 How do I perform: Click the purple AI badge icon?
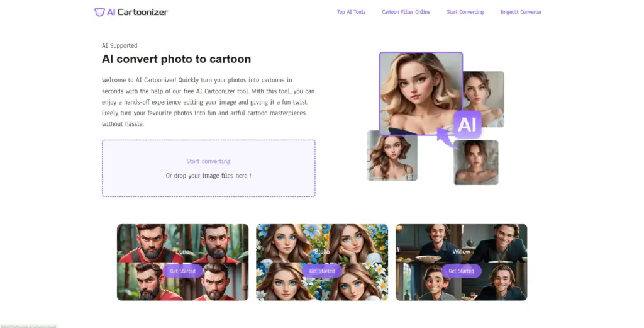pyautogui.click(x=467, y=124)
